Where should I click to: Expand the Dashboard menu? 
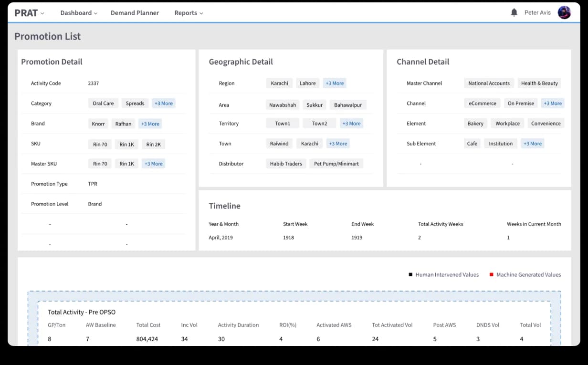click(x=79, y=13)
